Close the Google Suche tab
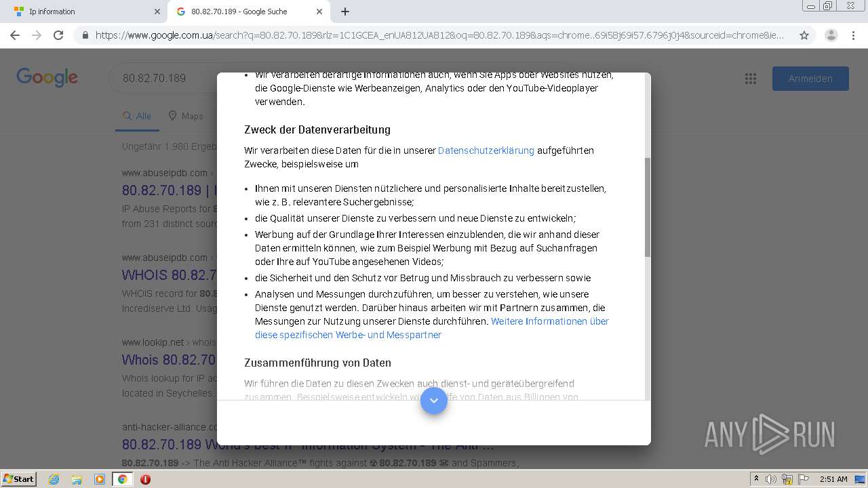Screen dimensions: 868x488 coord(319,12)
